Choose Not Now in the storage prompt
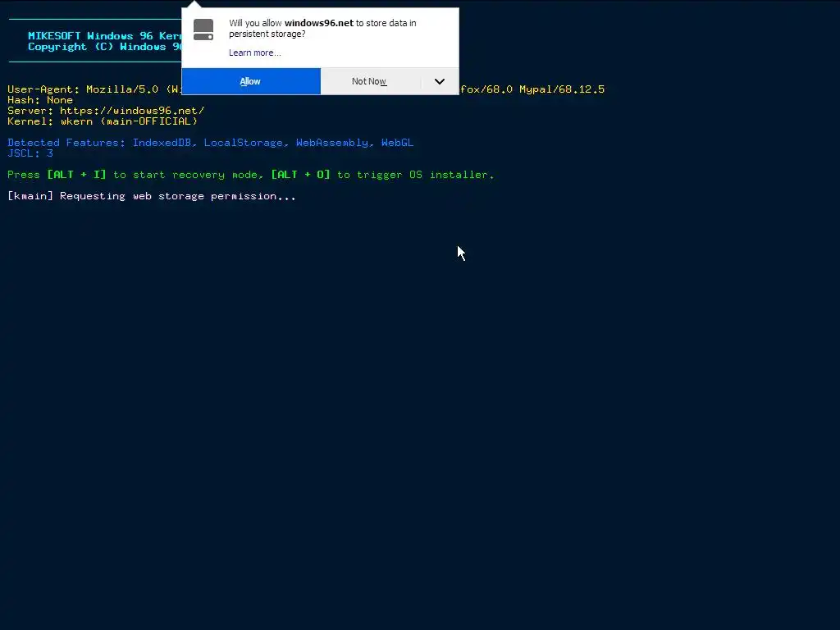 (369, 81)
